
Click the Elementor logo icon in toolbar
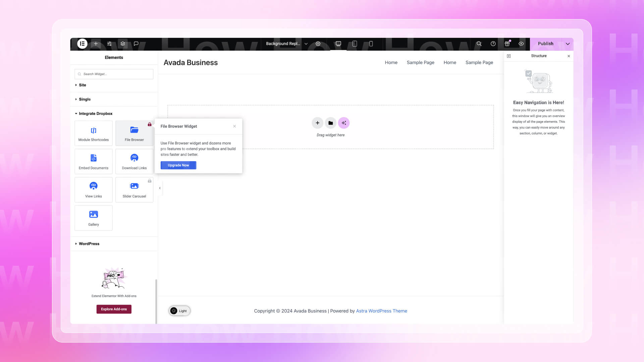(82, 43)
